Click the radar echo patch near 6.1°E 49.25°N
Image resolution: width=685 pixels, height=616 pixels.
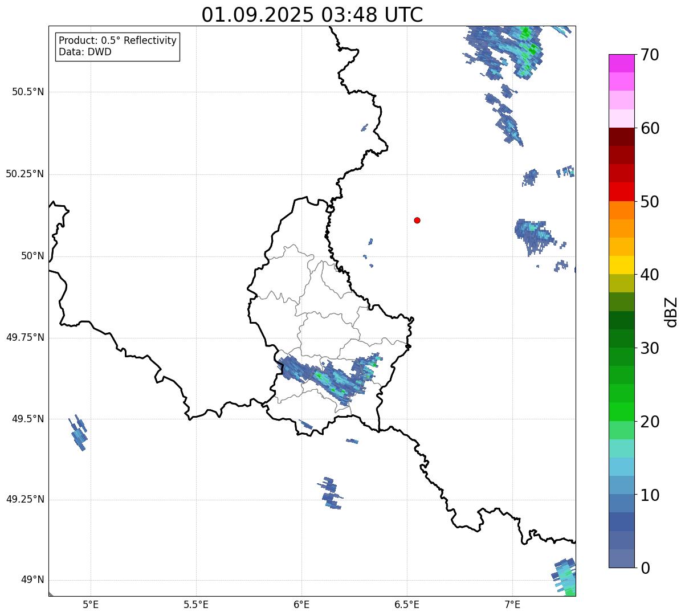(x=331, y=493)
